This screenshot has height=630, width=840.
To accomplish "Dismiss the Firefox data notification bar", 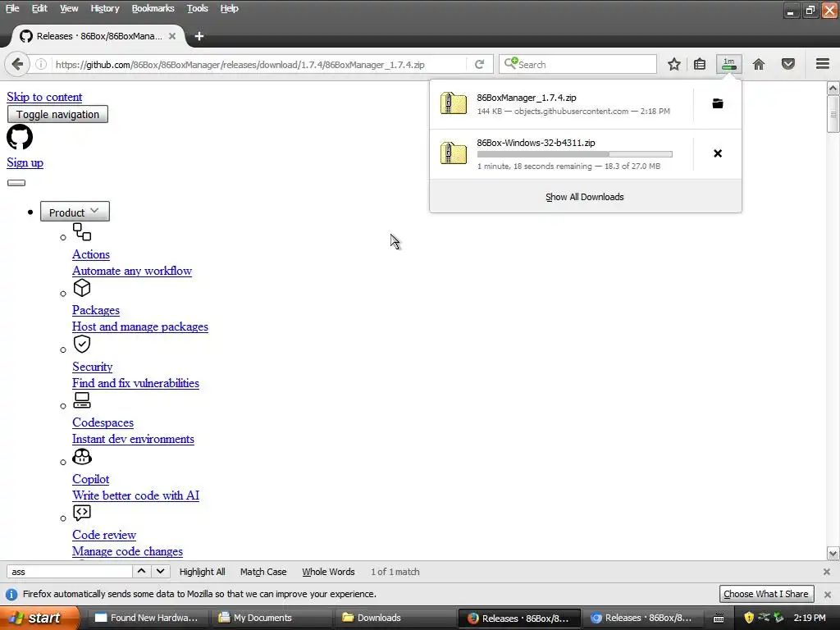I will tap(828, 594).
